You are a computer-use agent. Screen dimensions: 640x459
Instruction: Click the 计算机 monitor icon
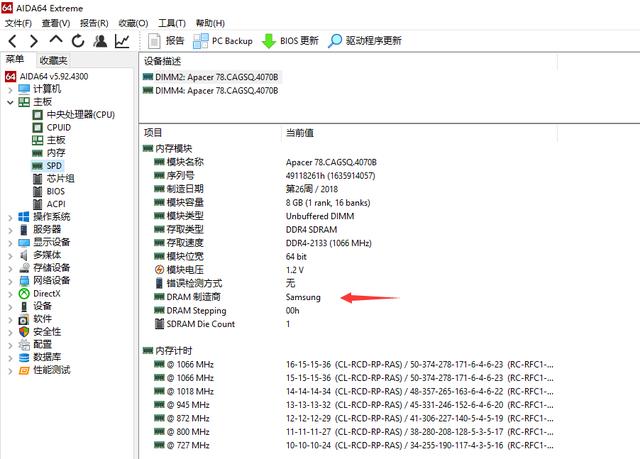point(24,89)
